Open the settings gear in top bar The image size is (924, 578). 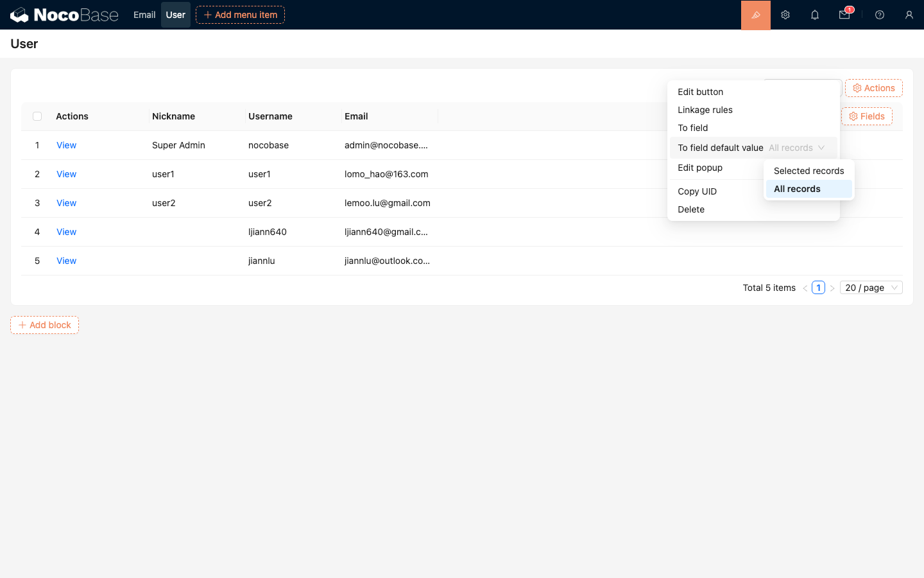tap(785, 15)
